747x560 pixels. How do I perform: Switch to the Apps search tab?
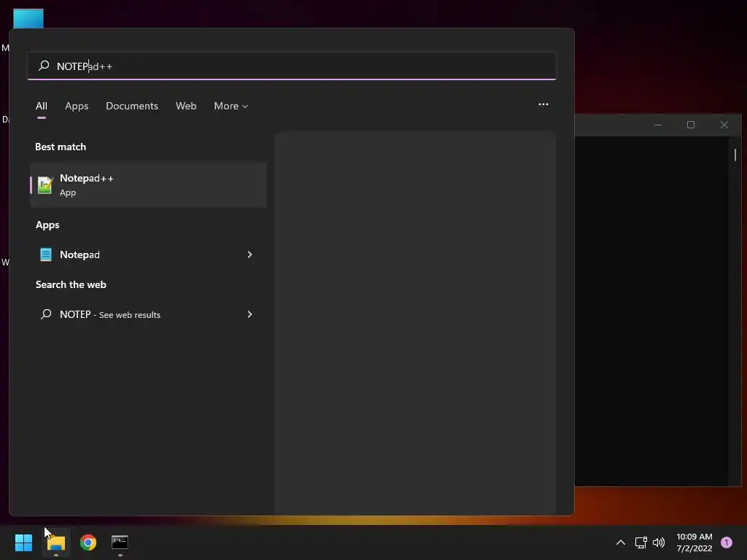click(77, 106)
